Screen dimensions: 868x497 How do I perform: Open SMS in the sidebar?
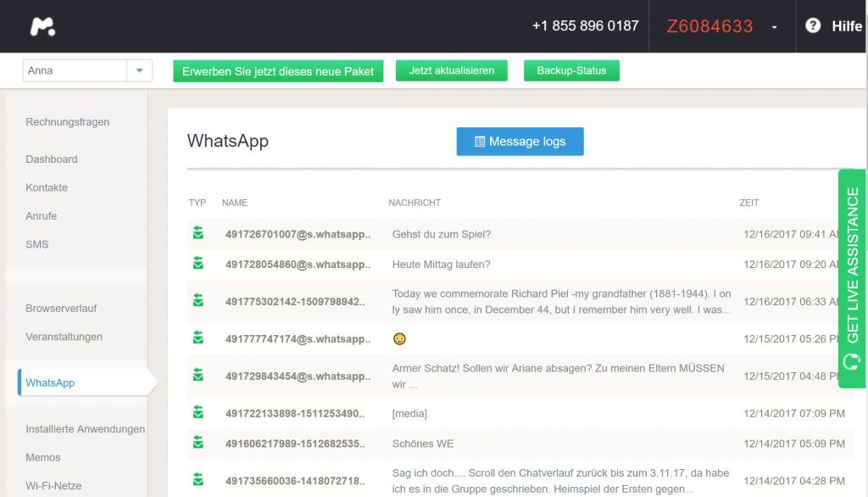pyautogui.click(x=37, y=244)
